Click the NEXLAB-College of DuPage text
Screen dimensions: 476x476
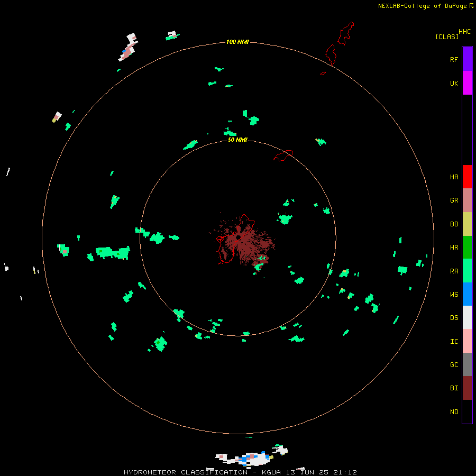423,6
